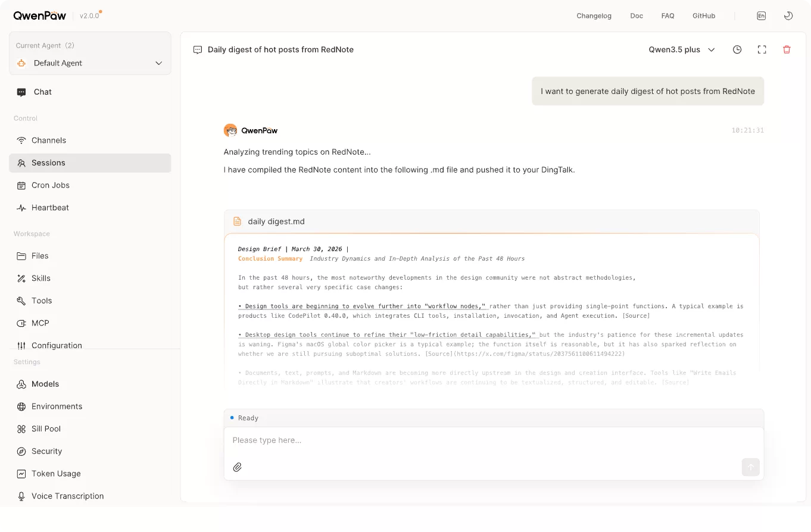Click the message input field

(494, 440)
